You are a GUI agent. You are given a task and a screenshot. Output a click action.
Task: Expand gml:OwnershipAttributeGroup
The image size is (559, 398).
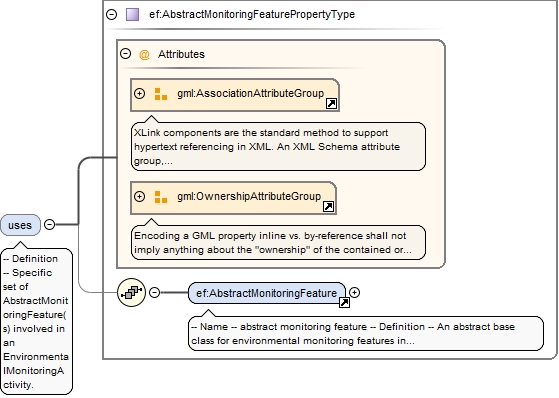point(139,197)
